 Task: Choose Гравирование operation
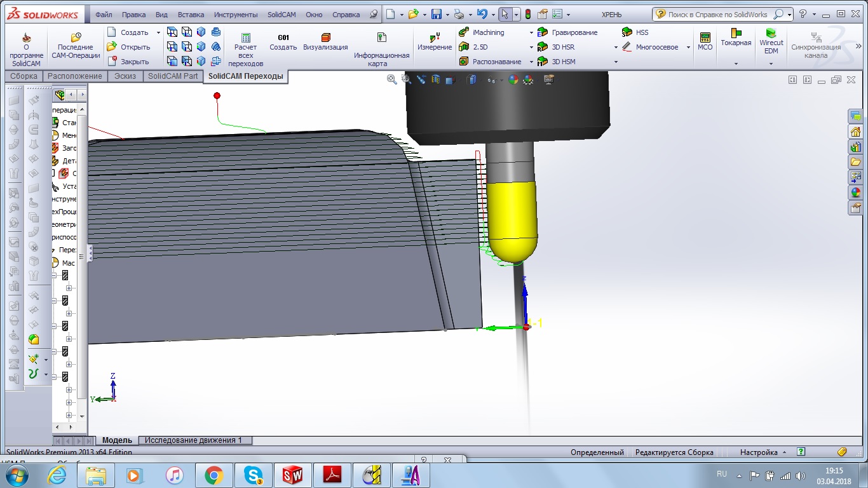pos(567,32)
